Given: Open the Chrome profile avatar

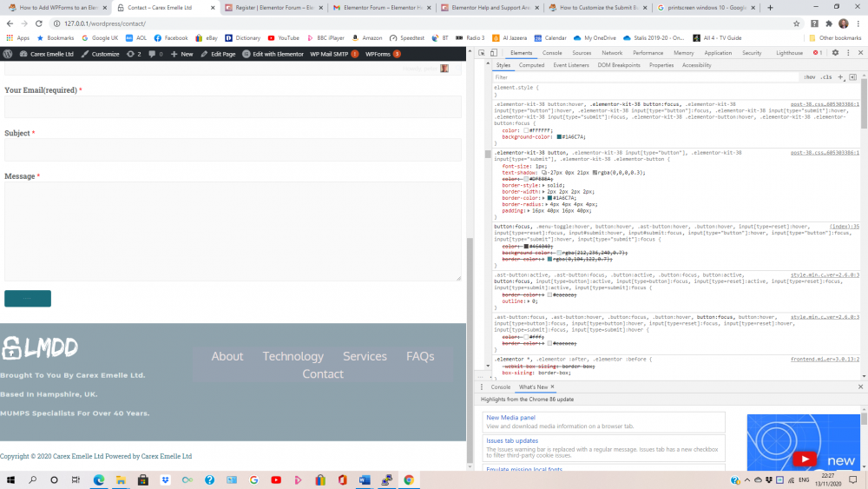Looking at the screenshot, I should point(844,23).
